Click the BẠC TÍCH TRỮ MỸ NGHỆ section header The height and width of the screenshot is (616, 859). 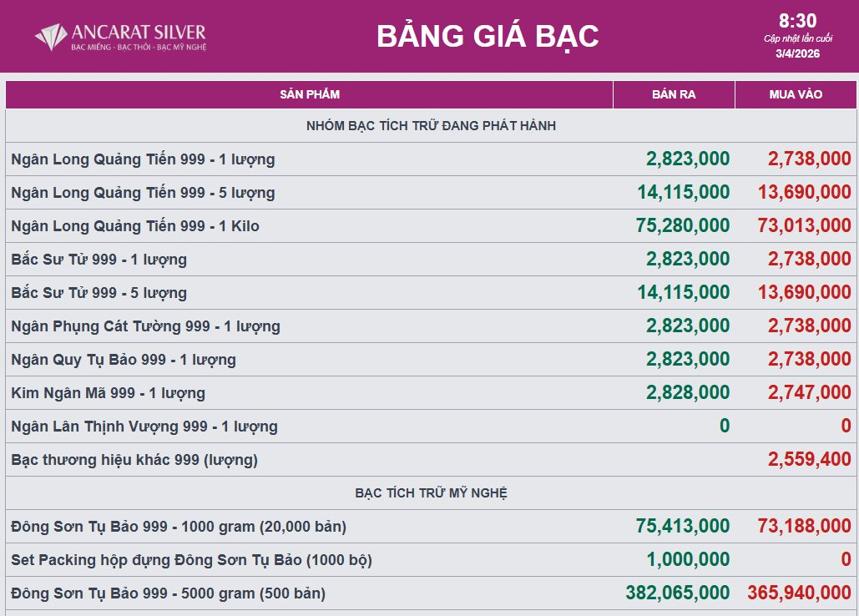(431, 493)
